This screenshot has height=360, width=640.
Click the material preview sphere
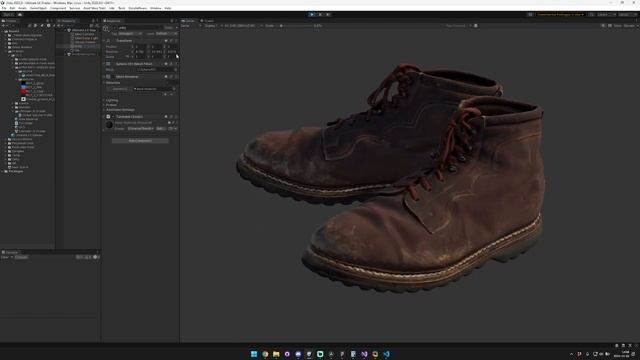(109, 125)
